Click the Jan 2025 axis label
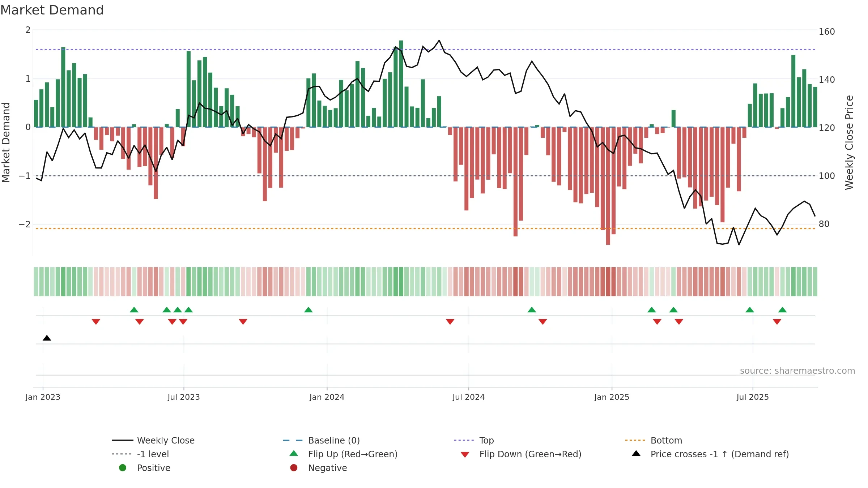 click(x=612, y=397)
